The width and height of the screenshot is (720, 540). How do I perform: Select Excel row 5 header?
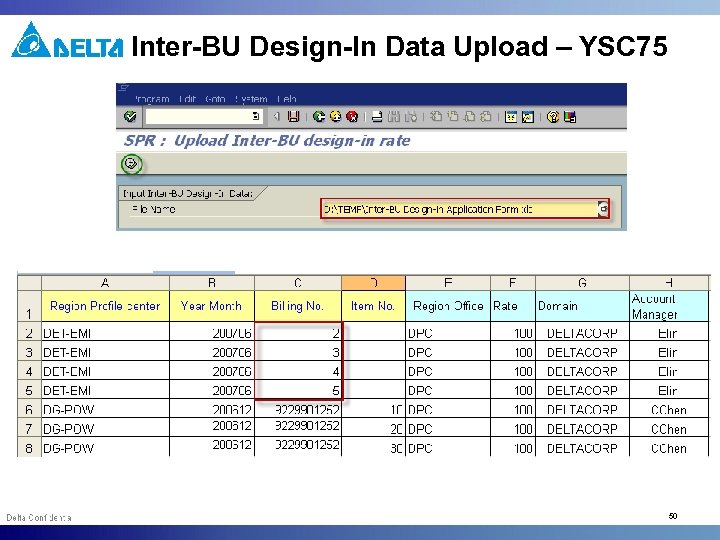click(29, 390)
